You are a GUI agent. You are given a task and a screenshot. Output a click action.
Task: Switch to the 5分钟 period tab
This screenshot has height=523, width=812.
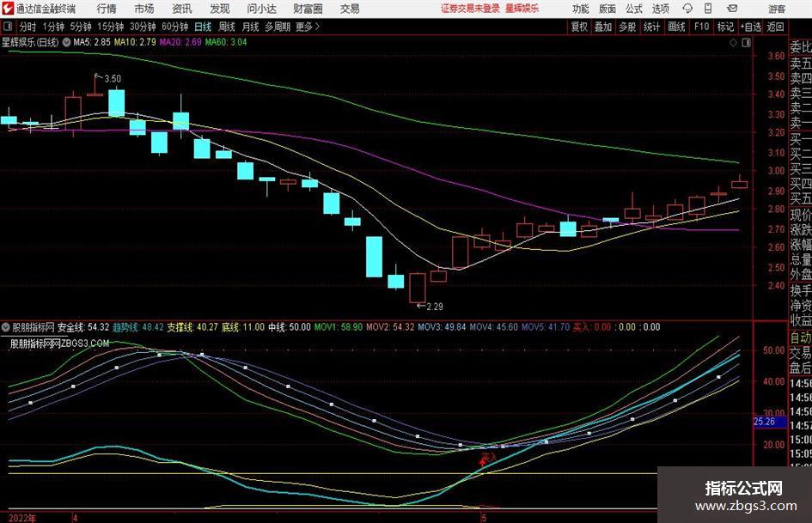click(x=81, y=27)
